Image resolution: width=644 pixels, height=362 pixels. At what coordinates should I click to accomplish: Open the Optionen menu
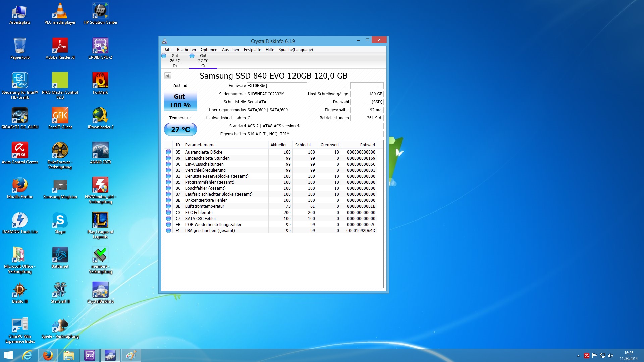pos(209,50)
